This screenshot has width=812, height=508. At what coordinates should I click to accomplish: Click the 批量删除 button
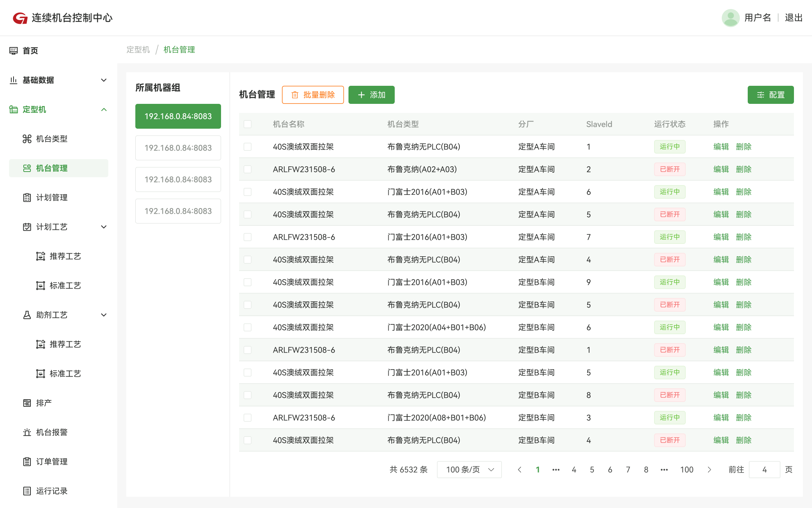pos(313,95)
